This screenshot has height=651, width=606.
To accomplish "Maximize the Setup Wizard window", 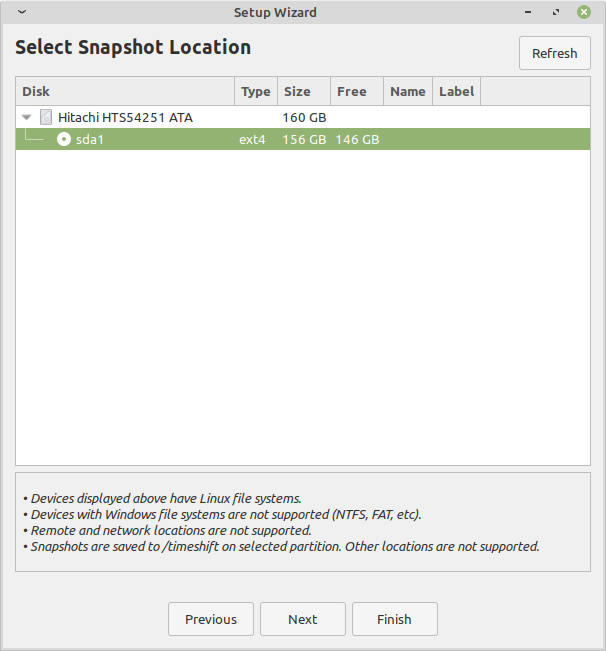I will point(556,12).
